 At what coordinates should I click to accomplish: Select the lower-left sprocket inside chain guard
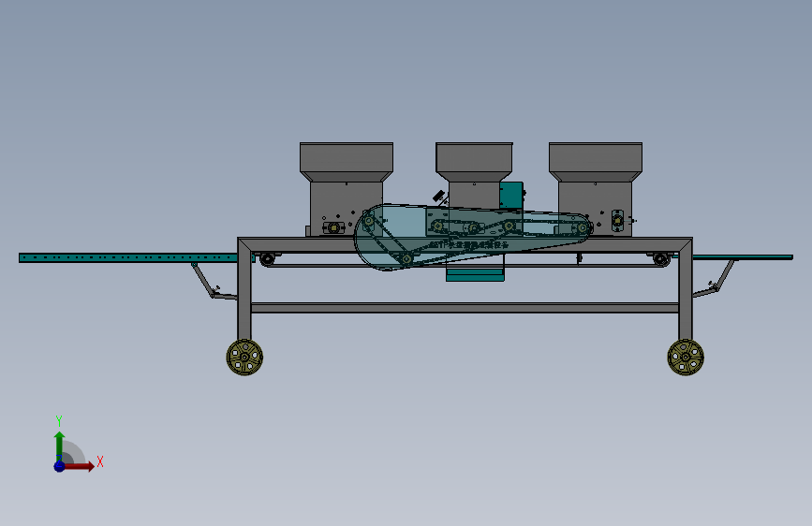click(x=406, y=259)
